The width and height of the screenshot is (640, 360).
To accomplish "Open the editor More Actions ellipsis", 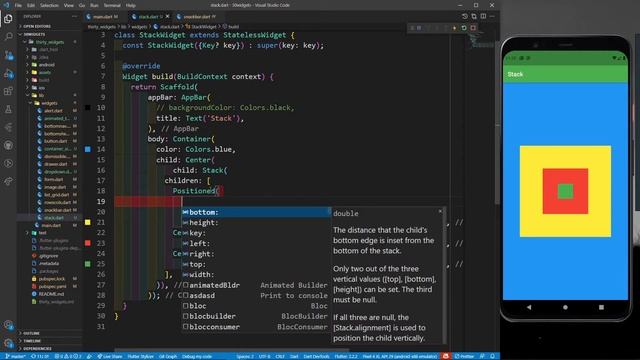I will point(492,16).
